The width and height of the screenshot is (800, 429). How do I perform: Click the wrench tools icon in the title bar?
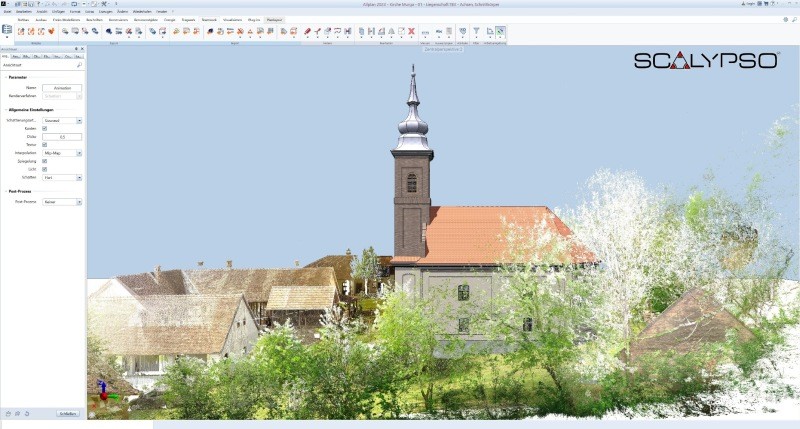[104, 4]
